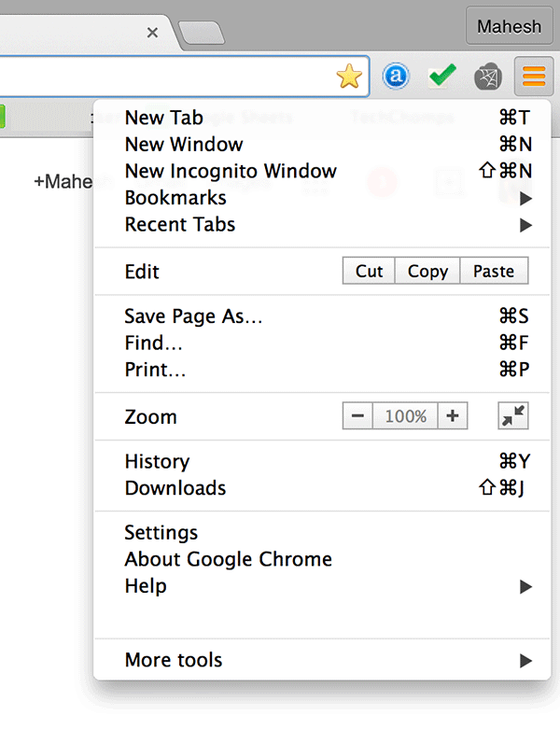The width and height of the screenshot is (560, 729).
Task: Select Print… menu item
Action: [x=322, y=370]
